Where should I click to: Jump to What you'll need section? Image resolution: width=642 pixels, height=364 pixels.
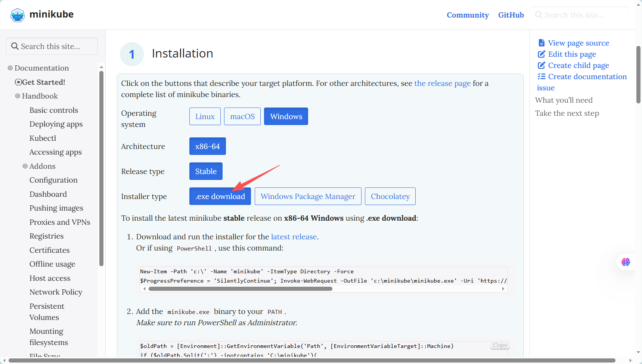coord(564,100)
